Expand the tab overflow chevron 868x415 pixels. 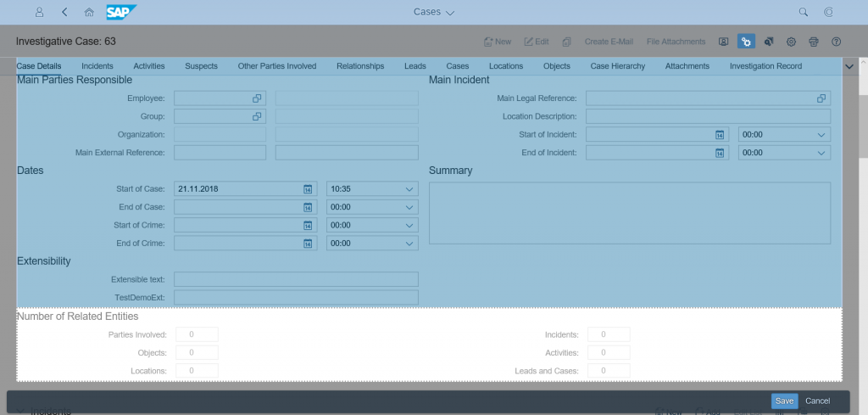tap(849, 66)
